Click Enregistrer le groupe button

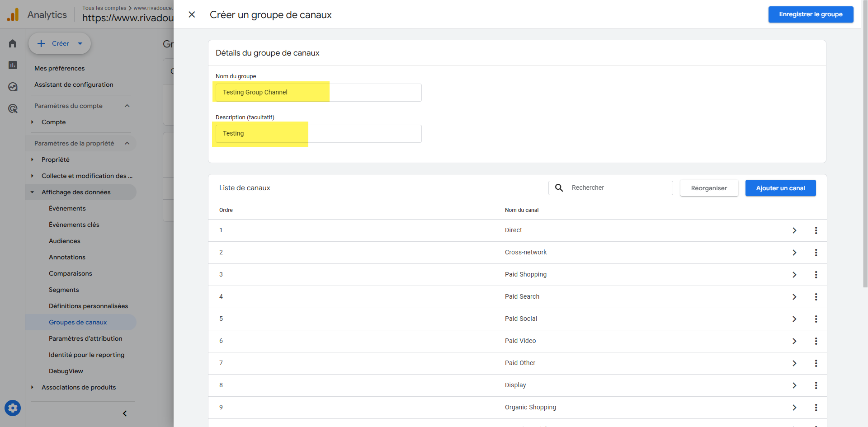(810, 14)
